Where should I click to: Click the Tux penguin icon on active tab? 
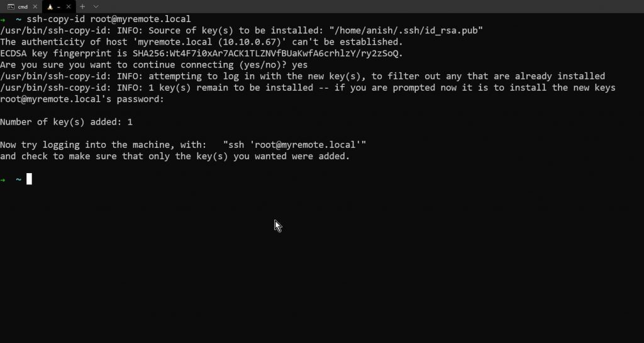tap(50, 7)
